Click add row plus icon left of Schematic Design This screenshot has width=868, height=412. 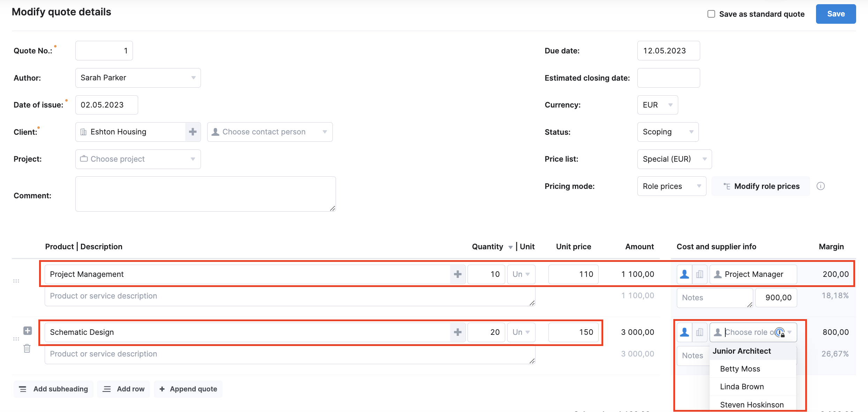[x=28, y=331]
